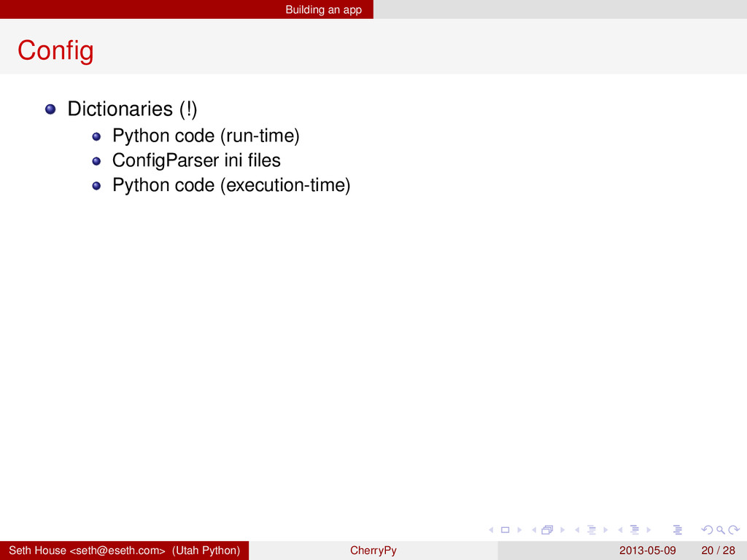The image size is (747, 560).
Task: Click the next slide arrow after rectangle icon
Action: point(519,529)
